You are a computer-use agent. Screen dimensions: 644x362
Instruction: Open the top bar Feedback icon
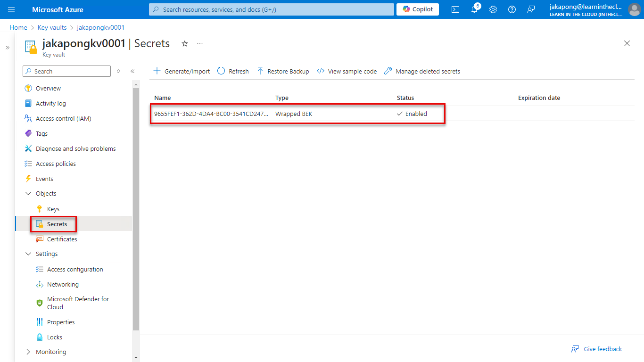(x=531, y=9)
